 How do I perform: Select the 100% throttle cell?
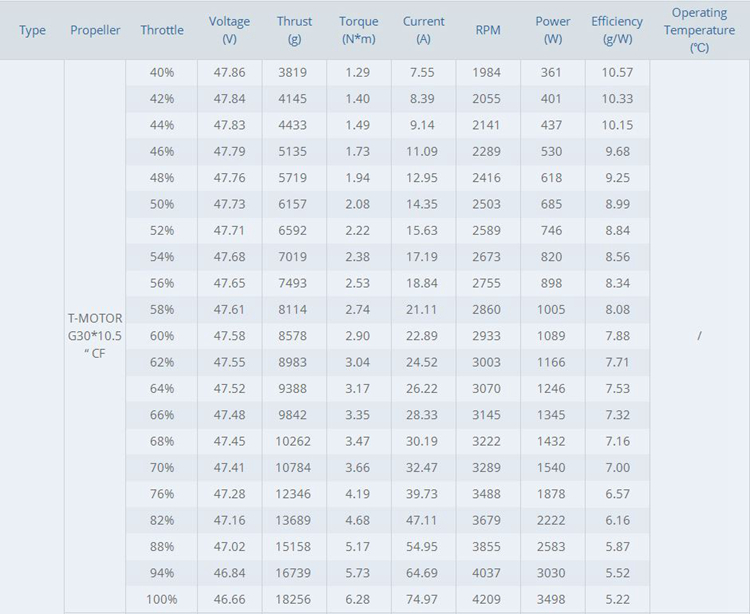coord(162,599)
